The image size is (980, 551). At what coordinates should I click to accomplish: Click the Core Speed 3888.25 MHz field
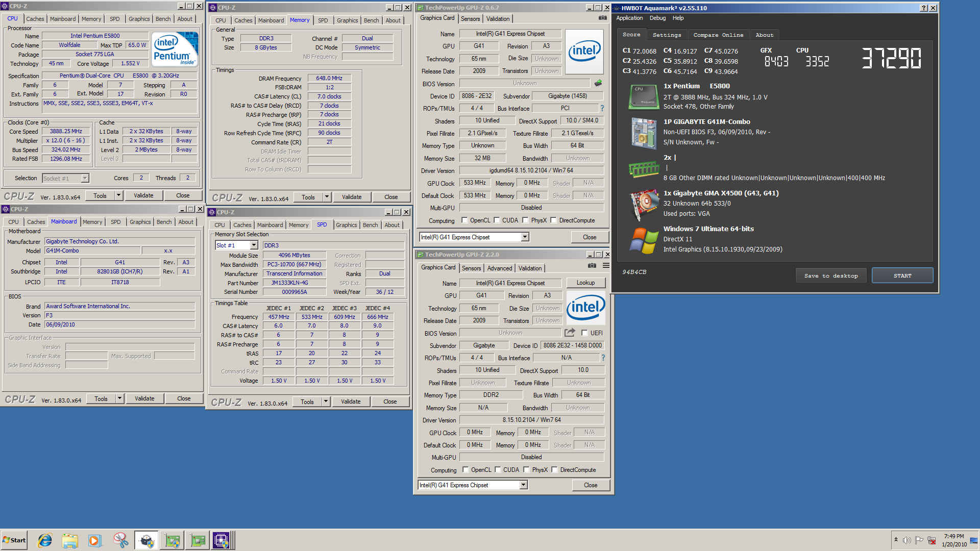tap(66, 131)
